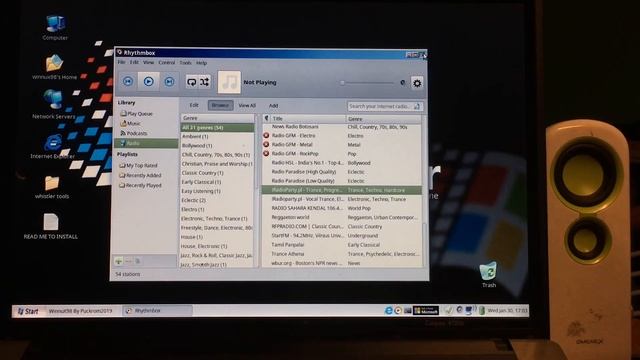640x360 pixels.
Task: Skip to the next track
Action: click(x=169, y=82)
